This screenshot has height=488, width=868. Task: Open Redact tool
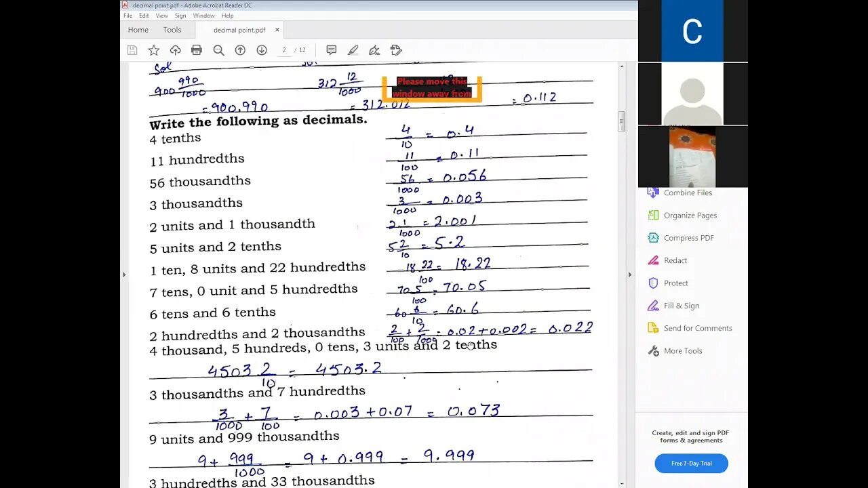pyautogui.click(x=668, y=260)
